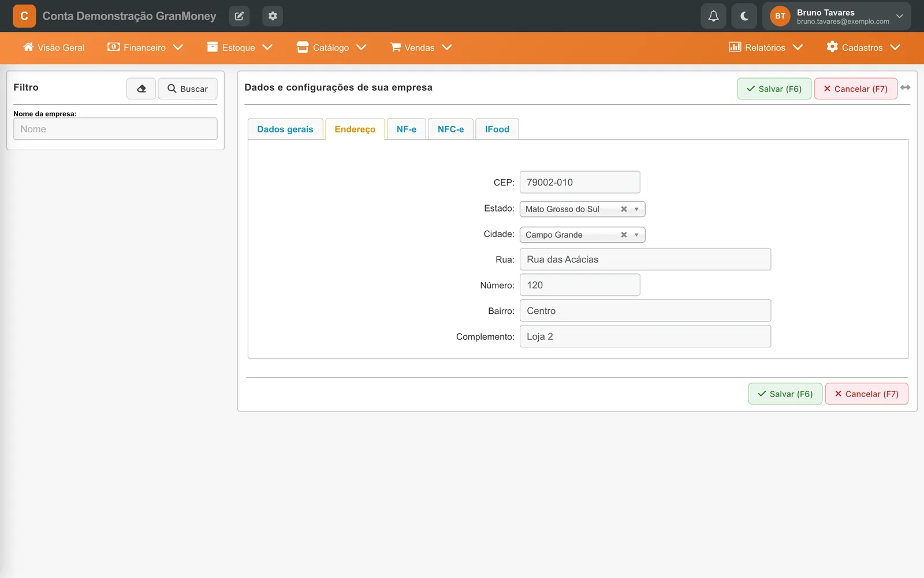The image size is (924, 578).
Task: Go to Visão Geral home
Action: coord(54,47)
